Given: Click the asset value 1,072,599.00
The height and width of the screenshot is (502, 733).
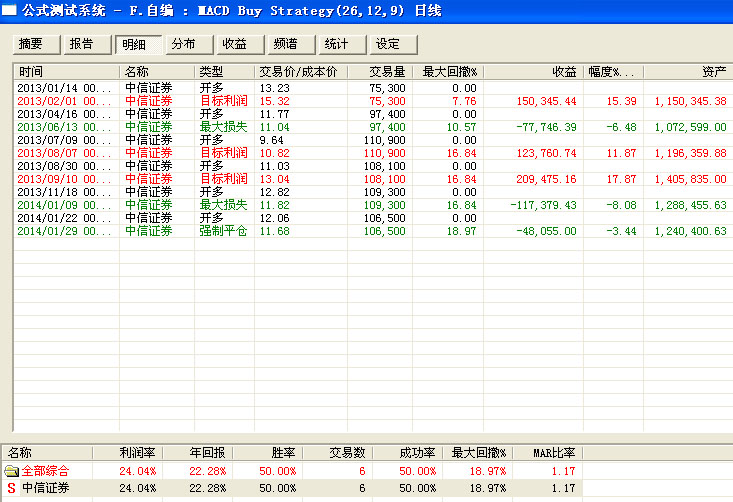Looking at the screenshot, I should (x=690, y=127).
